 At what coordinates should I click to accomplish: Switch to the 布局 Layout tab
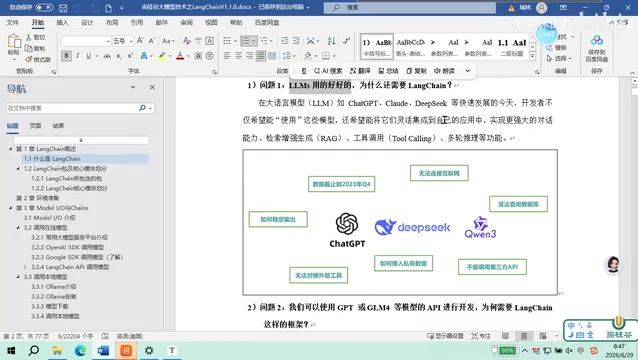pos(112,23)
